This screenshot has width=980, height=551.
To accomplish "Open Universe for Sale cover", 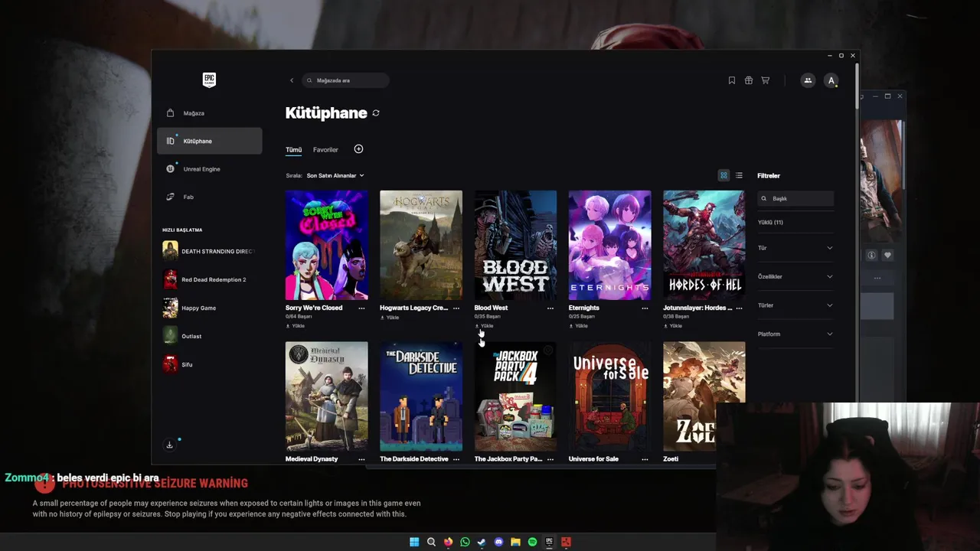I will pyautogui.click(x=609, y=396).
